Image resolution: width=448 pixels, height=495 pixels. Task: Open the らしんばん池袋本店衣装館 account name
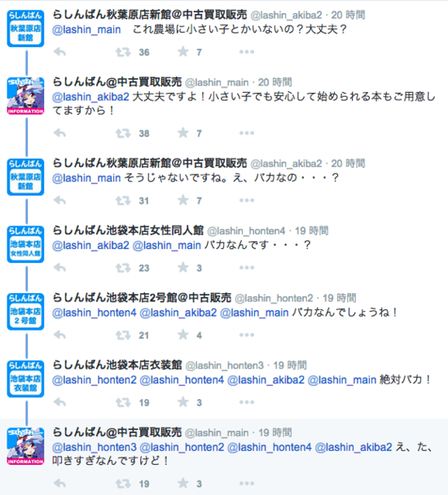pos(117,365)
